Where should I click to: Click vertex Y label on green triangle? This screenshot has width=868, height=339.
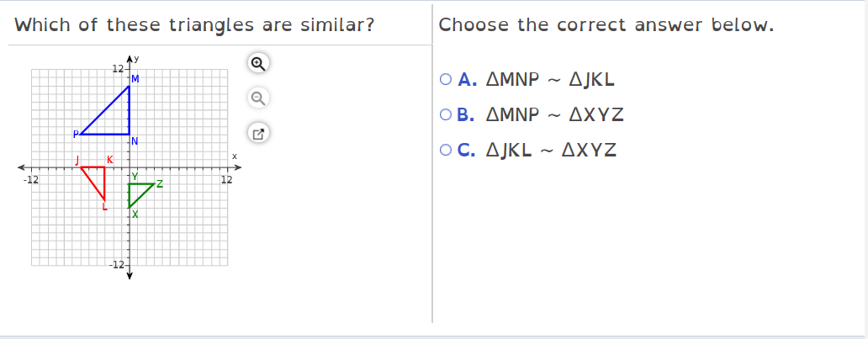[x=135, y=176]
